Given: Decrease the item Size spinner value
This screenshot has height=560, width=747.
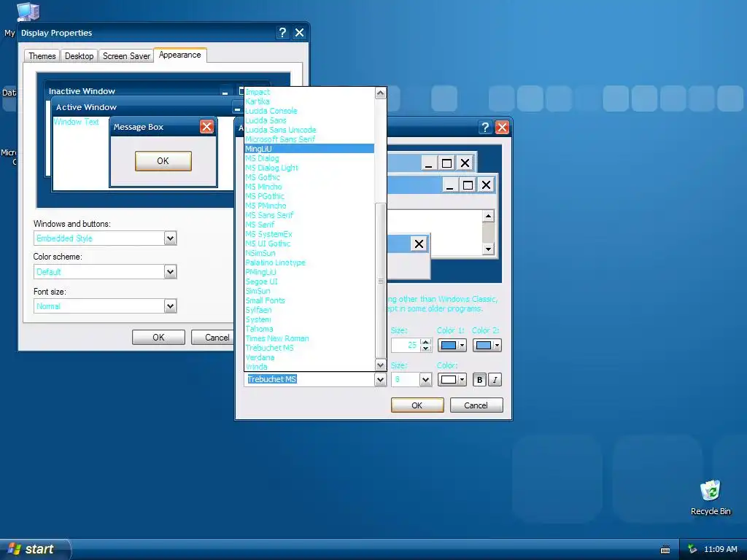Looking at the screenshot, I should point(426,349).
